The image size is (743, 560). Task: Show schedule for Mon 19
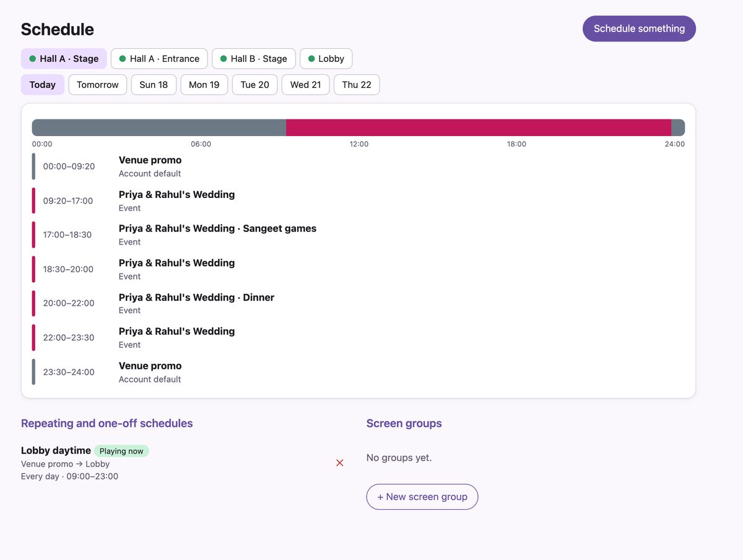[204, 85]
